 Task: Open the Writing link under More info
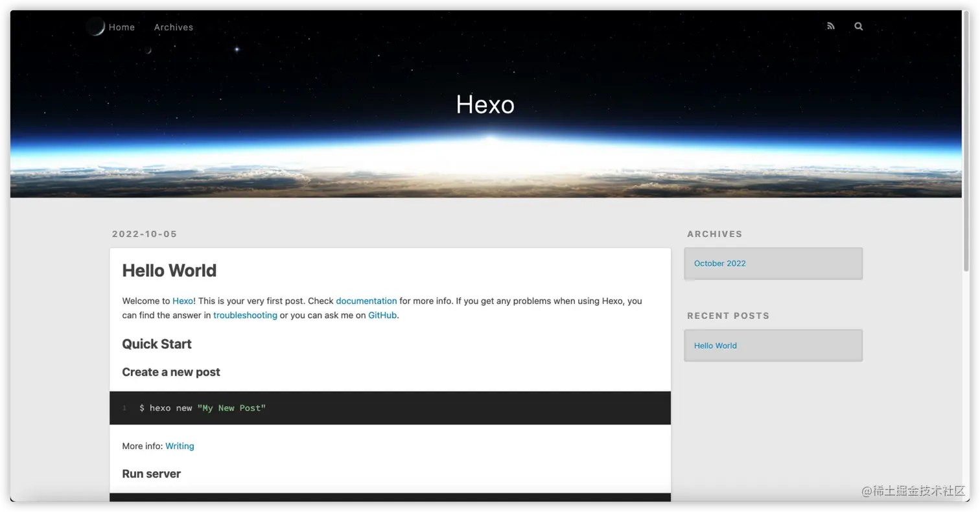pyautogui.click(x=180, y=445)
